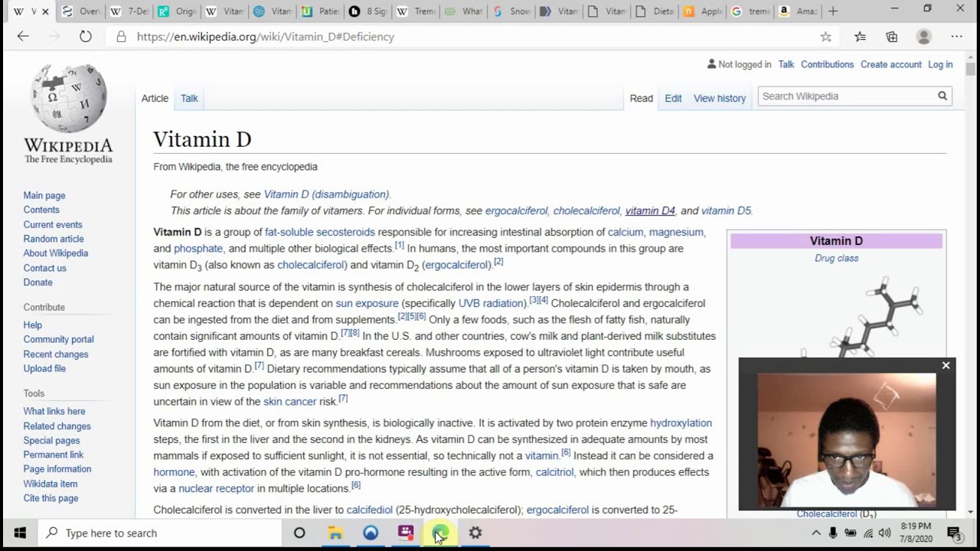The height and width of the screenshot is (551, 980).
Task: Close the webcam overlay window
Action: coord(946,366)
